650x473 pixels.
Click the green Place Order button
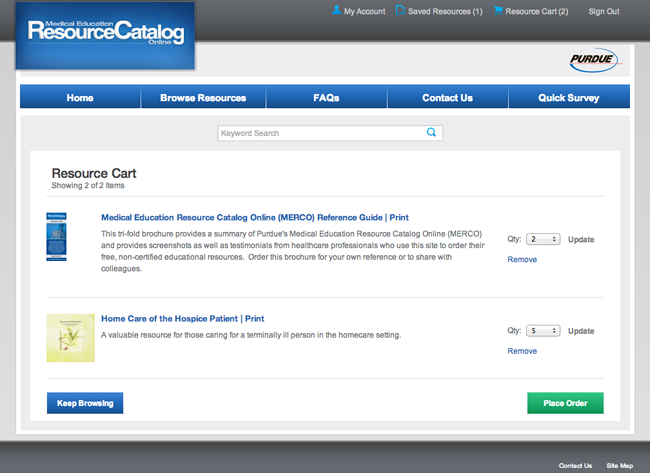tap(565, 403)
